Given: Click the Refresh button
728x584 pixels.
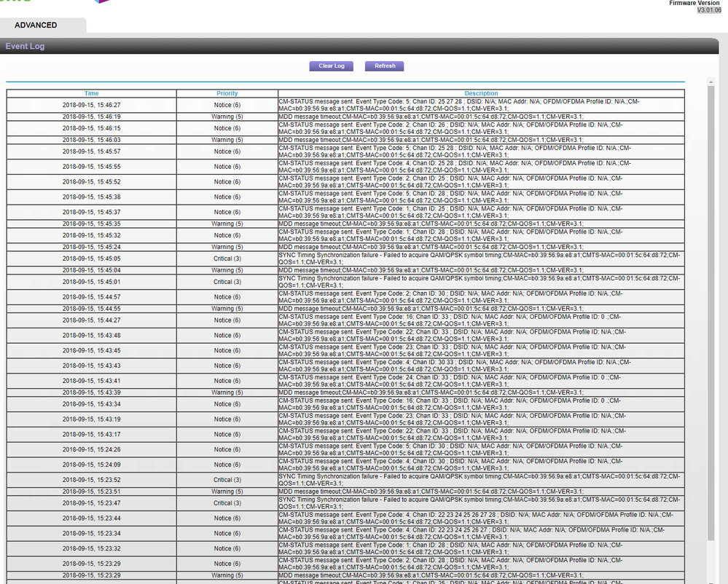Looking at the screenshot, I should click(x=384, y=66).
